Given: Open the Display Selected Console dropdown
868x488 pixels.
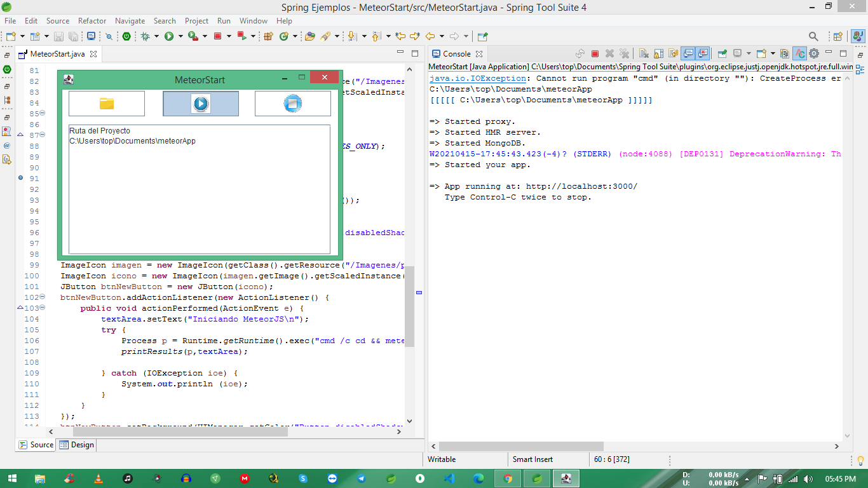Looking at the screenshot, I should [749, 54].
